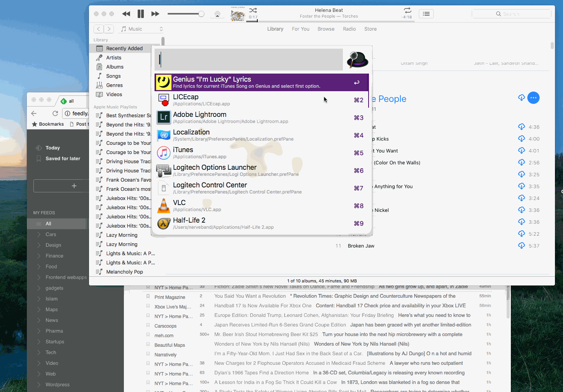Bookmark the Carscoops article in Feedly

click(x=148, y=325)
